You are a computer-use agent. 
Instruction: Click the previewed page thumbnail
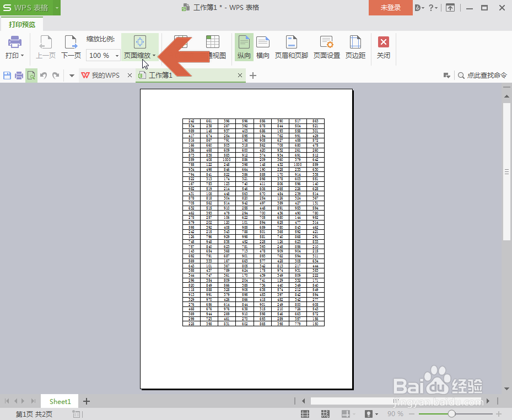point(246,239)
